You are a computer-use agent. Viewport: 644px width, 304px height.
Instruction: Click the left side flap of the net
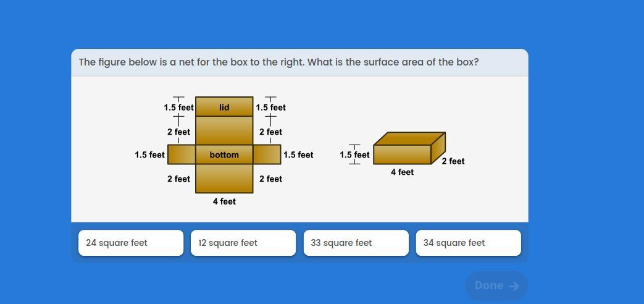pos(182,154)
